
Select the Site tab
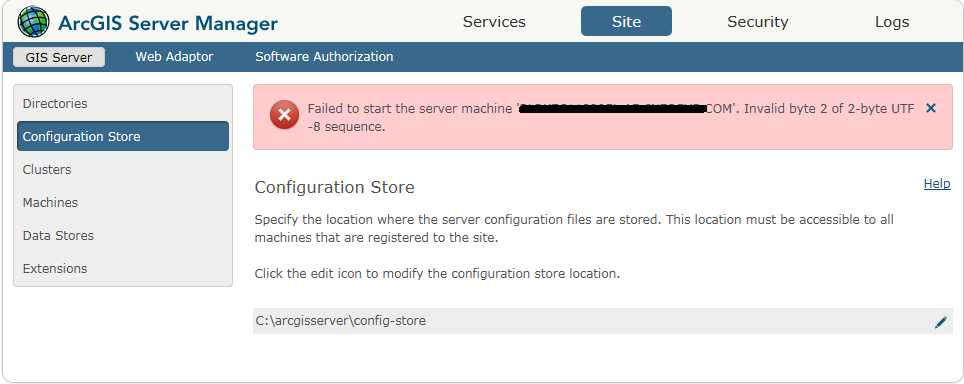coord(626,22)
